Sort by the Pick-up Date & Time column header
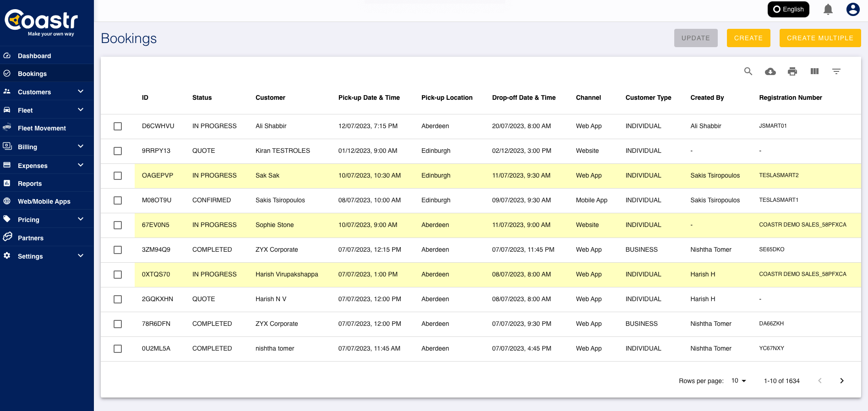868x411 pixels. (369, 97)
